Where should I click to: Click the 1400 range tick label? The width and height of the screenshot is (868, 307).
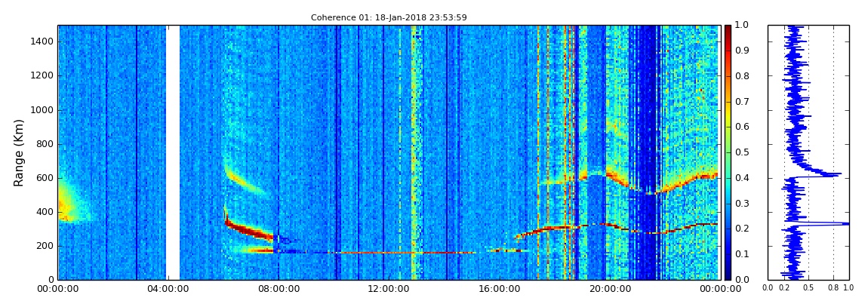tap(44, 41)
